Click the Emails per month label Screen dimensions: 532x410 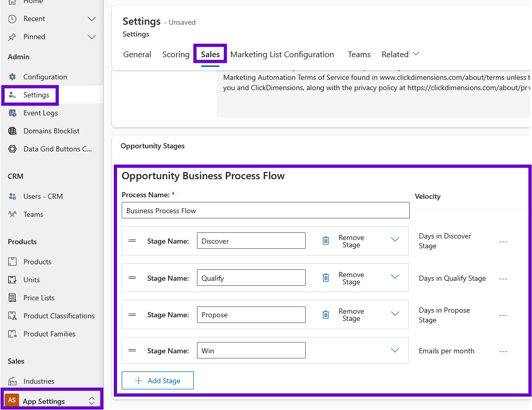[446, 351]
